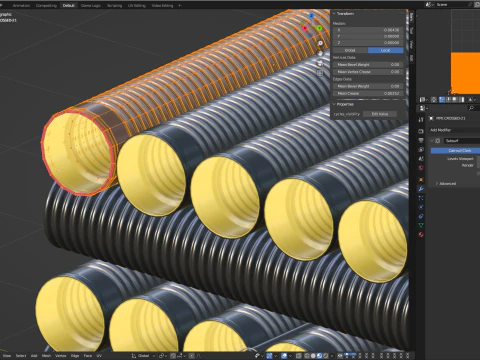This screenshot has height=360, width=480.
Task: Toggle proportional editing in viewport header
Action: [192, 356]
